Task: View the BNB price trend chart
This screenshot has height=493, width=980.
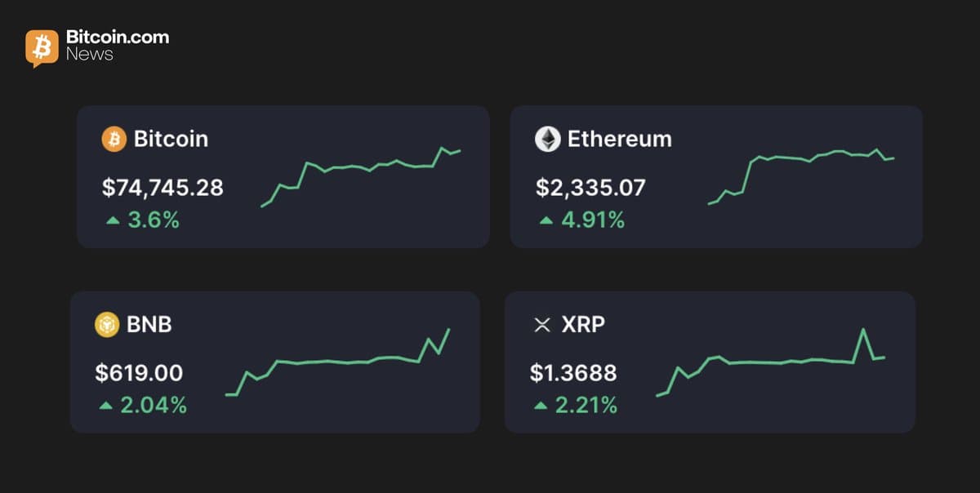Action: 338,362
